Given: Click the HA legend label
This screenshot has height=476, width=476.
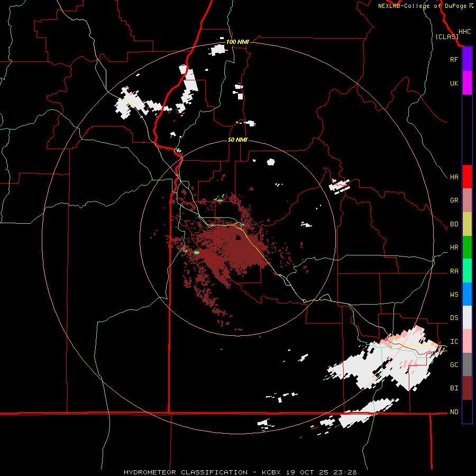Looking at the screenshot, I should [454, 177].
